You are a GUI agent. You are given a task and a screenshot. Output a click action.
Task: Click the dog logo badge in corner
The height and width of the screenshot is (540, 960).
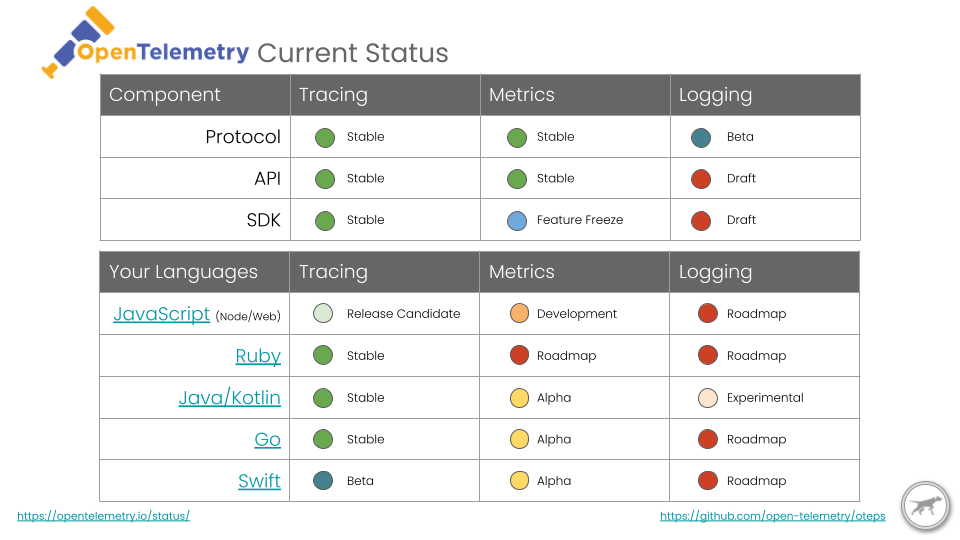point(926,506)
